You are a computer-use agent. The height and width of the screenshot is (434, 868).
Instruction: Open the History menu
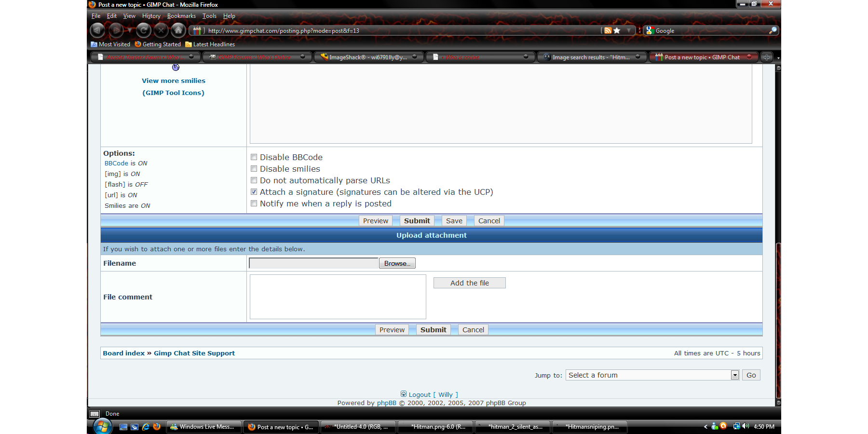tap(151, 16)
